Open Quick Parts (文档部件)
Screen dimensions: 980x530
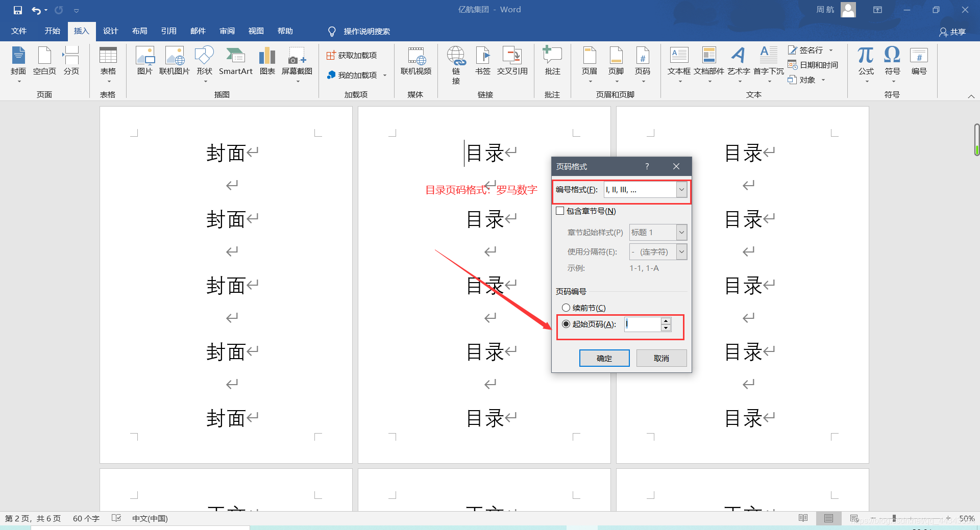(709, 64)
